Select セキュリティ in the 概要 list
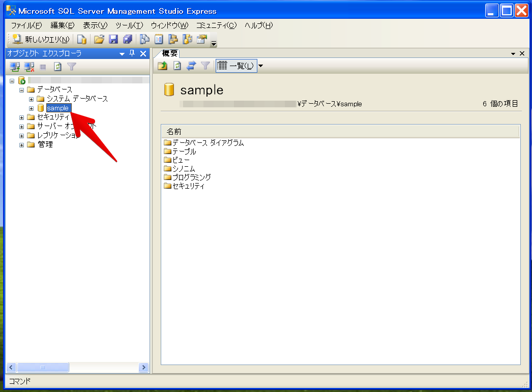 (184, 186)
